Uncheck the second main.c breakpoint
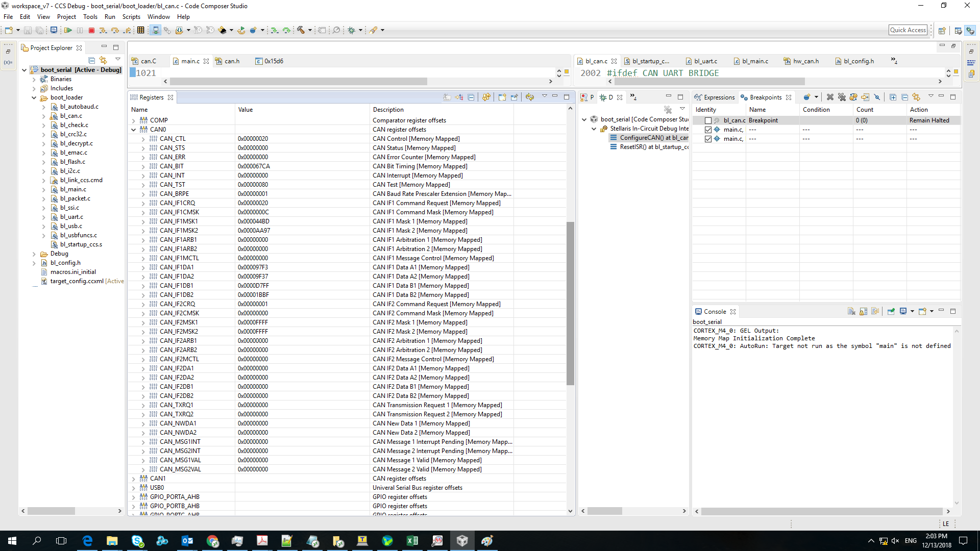Viewport: 980px width, 551px height. coord(708,139)
